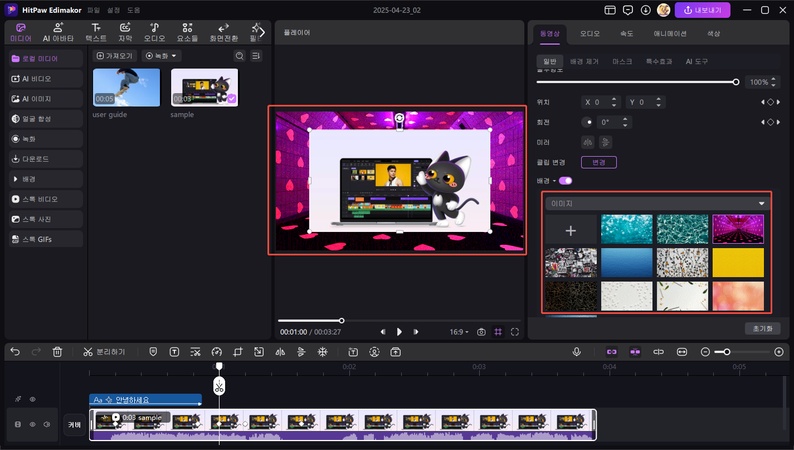Click the snapshot camera icon in player
794x450 pixels.
(x=481, y=332)
